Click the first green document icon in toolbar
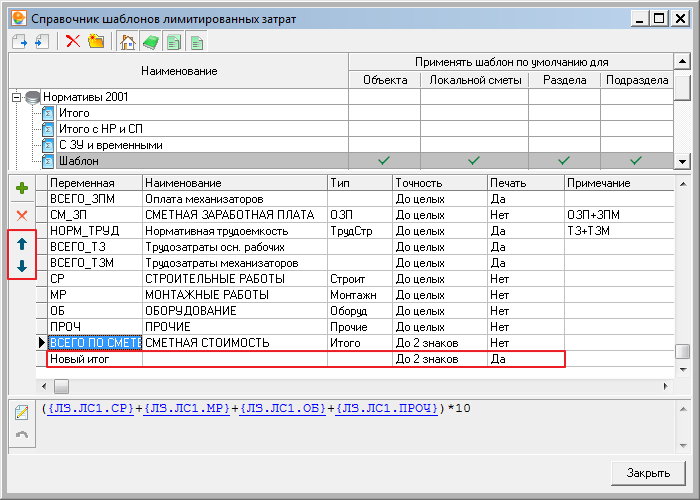The image size is (700, 500). [x=174, y=42]
